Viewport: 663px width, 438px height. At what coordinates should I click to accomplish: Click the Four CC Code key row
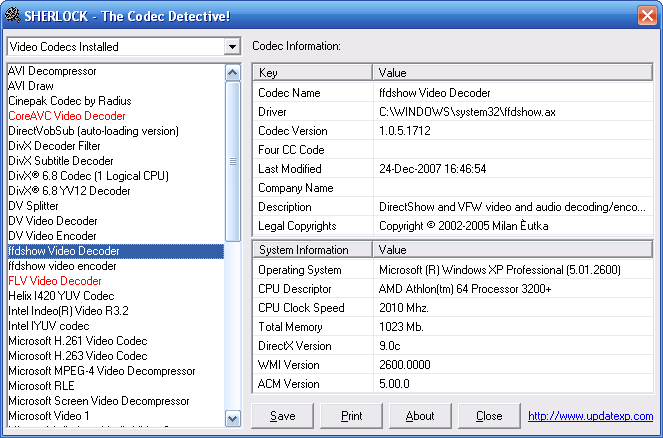click(x=313, y=150)
